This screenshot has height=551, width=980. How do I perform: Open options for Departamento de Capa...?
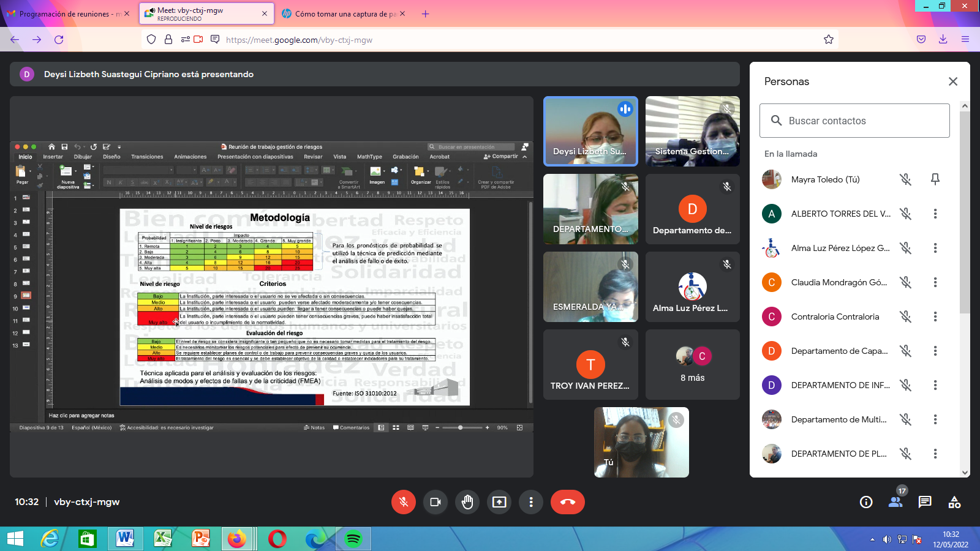coord(935,351)
